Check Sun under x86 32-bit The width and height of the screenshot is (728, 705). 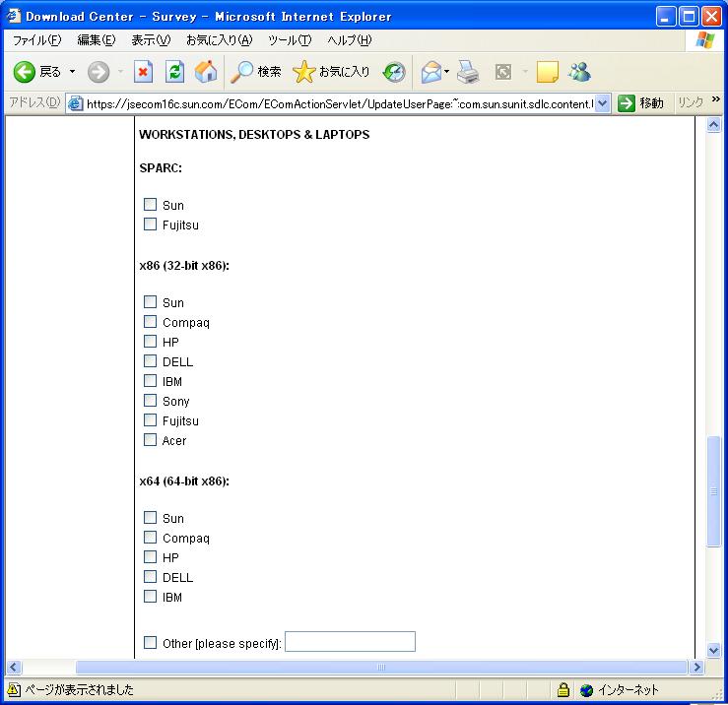(x=150, y=301)
